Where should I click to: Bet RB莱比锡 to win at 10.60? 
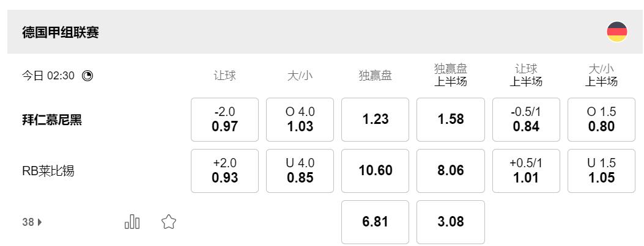[x=375, y=171]
